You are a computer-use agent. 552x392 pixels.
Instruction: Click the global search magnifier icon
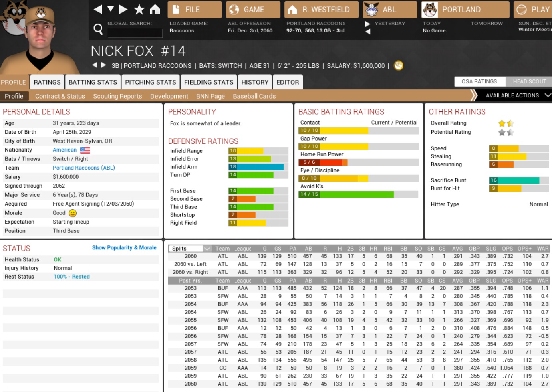pos(98,29)
